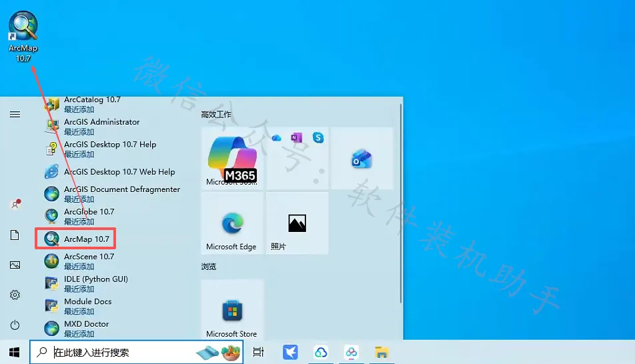Open the Outlook tile
Viewport: 635px width, 364px height.
tap(362, 158)
